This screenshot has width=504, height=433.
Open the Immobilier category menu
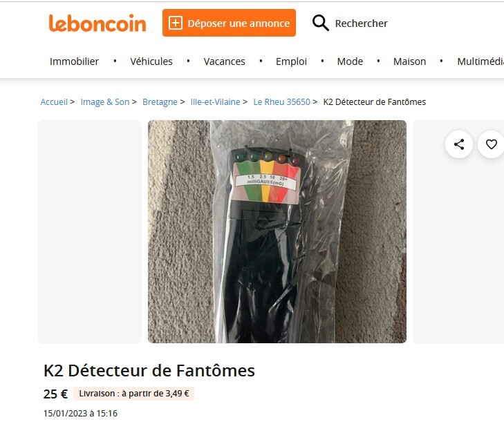74,61
